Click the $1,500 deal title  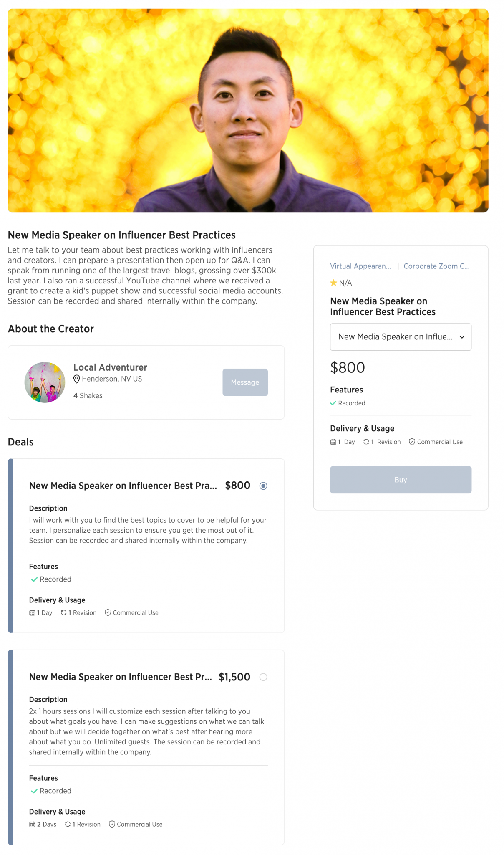coord(120,677)
